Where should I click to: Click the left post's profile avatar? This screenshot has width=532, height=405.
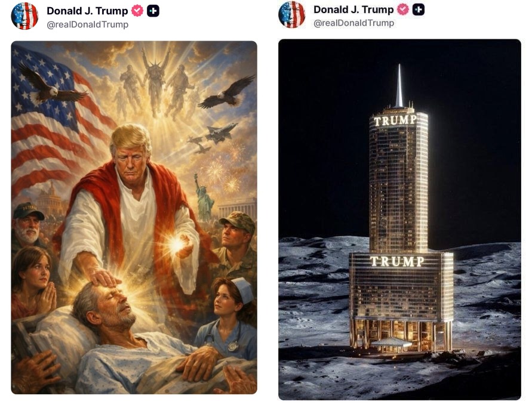pos(24,16)
